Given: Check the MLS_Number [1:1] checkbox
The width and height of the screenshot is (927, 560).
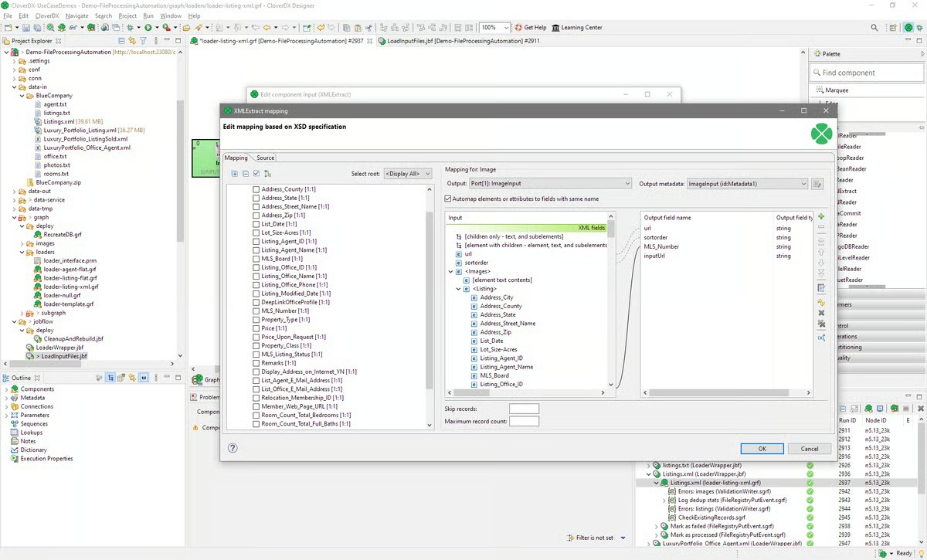Looking at the screenshot, I should tap(256, 311).
